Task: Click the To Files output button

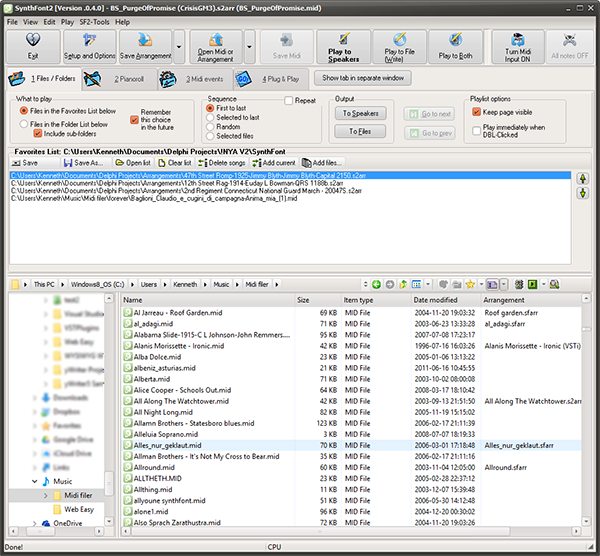Action: tap(362, 131)
